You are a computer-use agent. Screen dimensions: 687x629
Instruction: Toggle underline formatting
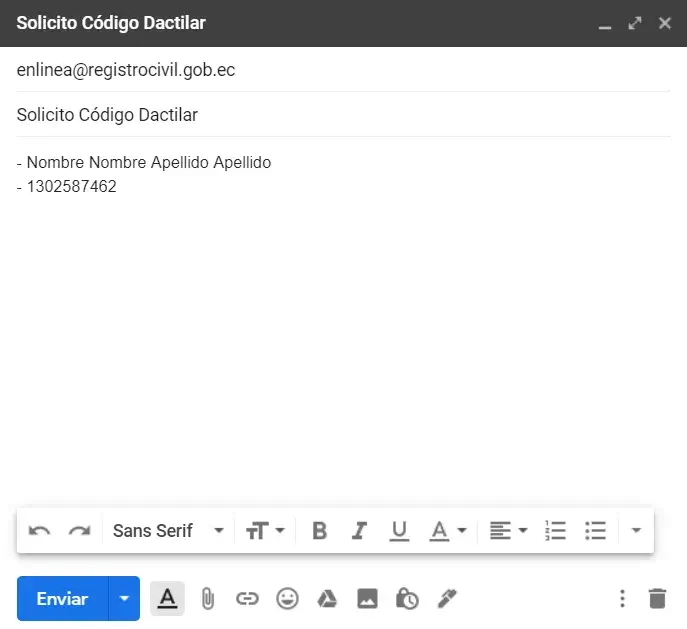399,531
